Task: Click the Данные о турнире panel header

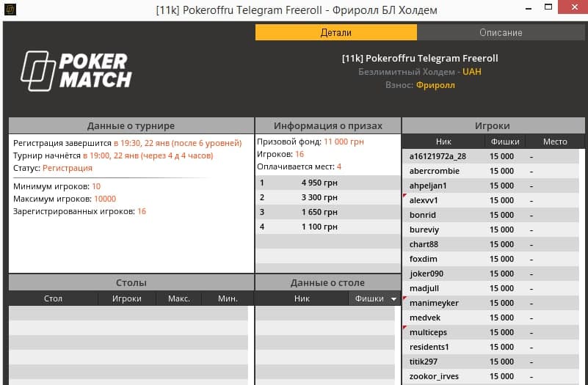Action: 131,126
